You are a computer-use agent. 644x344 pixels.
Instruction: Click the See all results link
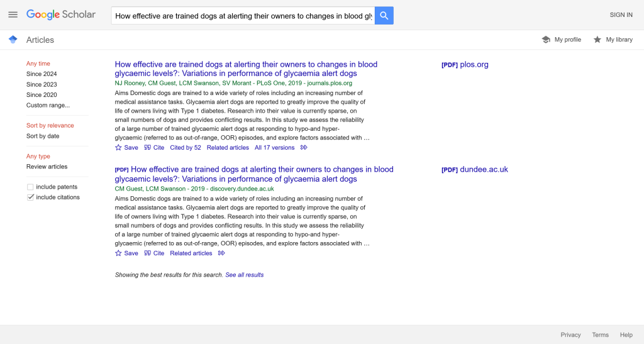[245, 275]
